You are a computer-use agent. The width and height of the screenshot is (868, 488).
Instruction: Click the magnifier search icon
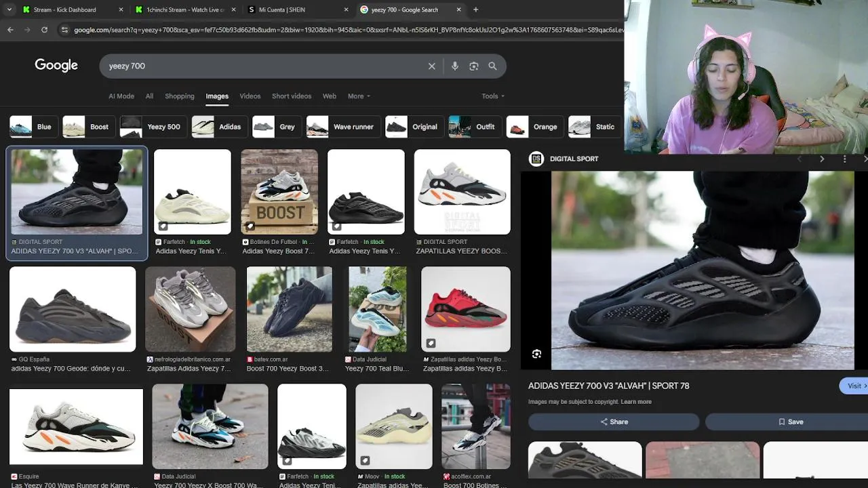(x=493, y=66)
